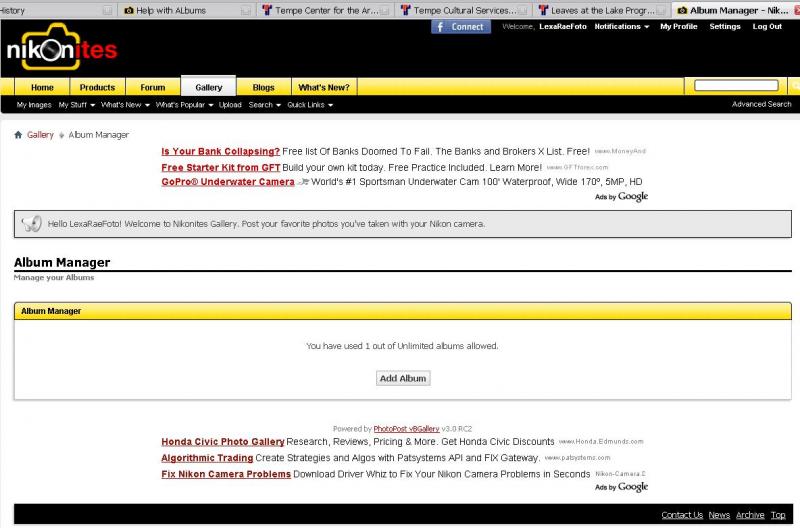Open Advanced Search link
This screenshot has height=528, width=800.
[x=761, y=104]
